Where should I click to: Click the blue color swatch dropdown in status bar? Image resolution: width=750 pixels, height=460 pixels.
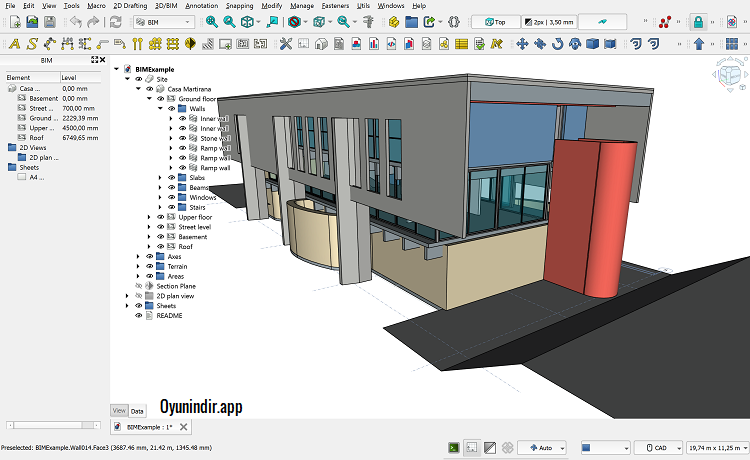605,448
